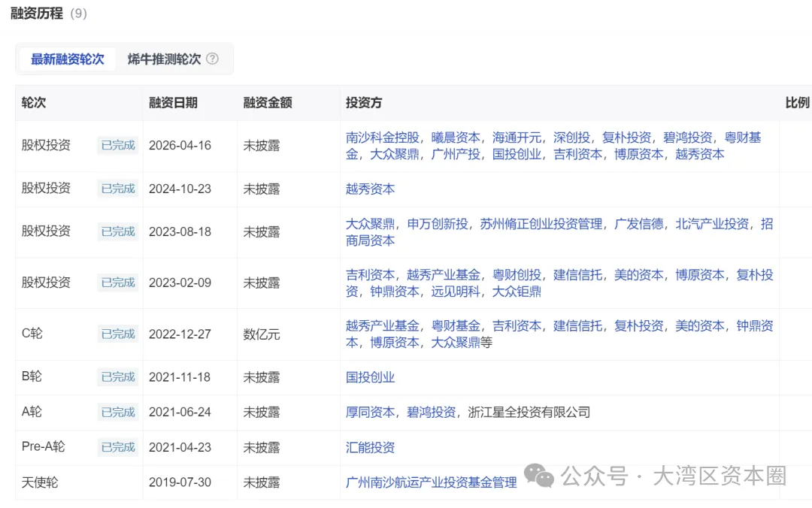Open 粤财创投 investor link
Viewport: 812px width, 508px height.
pos(517,275)
